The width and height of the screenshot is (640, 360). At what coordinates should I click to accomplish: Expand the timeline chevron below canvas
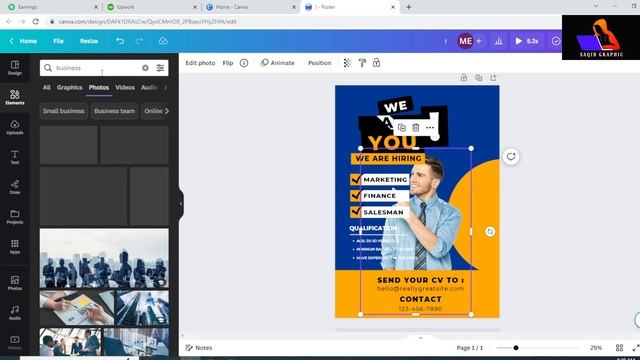coord(420,338)
